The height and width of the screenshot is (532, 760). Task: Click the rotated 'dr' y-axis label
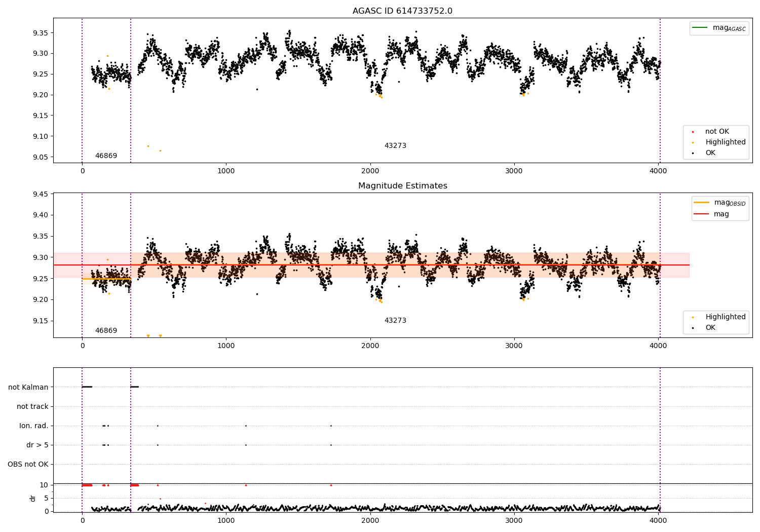click(x=33, y=498)
